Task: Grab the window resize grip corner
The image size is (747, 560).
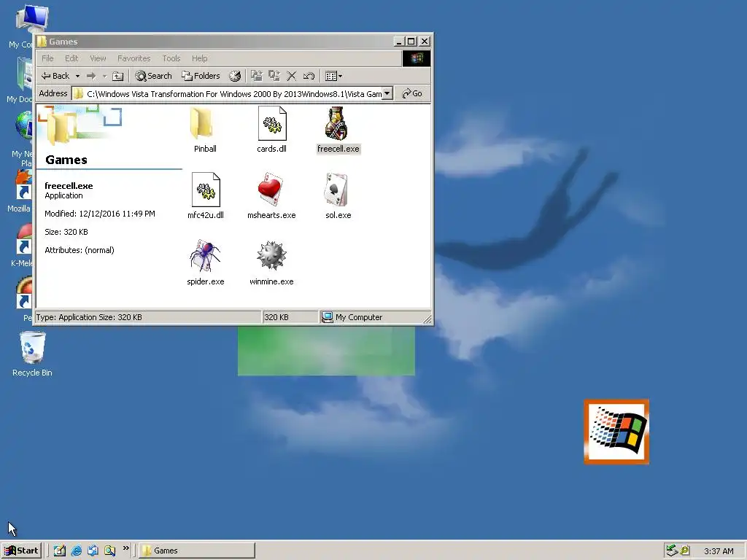Action: [427, 319]
